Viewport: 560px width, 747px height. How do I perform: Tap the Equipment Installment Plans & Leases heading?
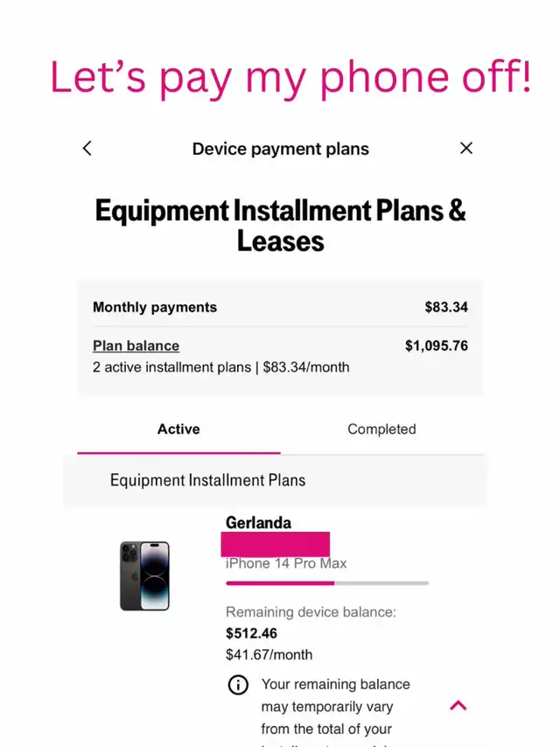pos(280,225)
